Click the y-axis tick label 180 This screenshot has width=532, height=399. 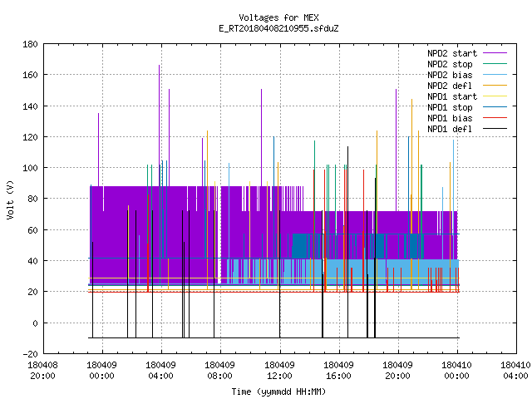(30, 44)
